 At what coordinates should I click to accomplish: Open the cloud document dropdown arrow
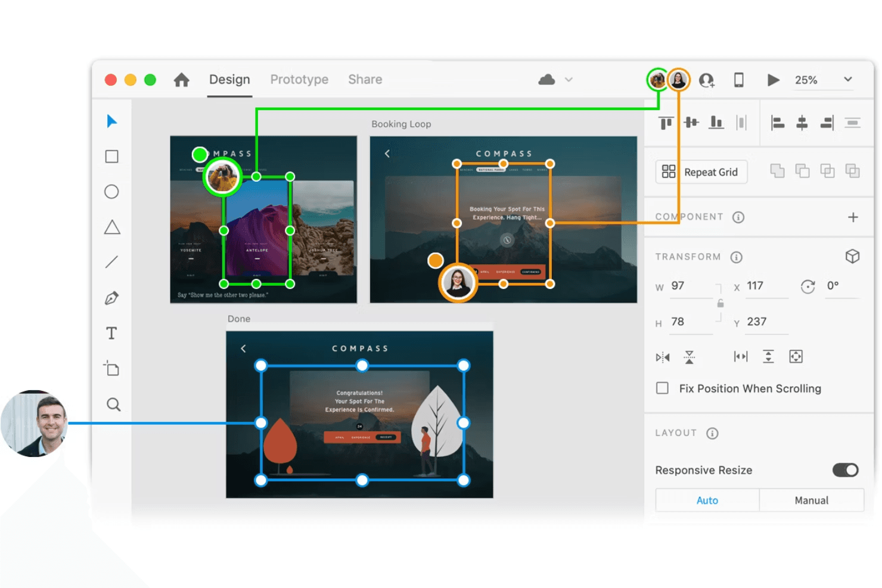pos(569,80)
